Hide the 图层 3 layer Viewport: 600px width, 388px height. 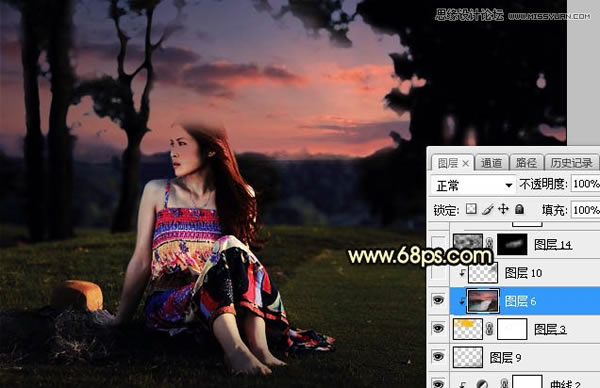pos(438,328)
